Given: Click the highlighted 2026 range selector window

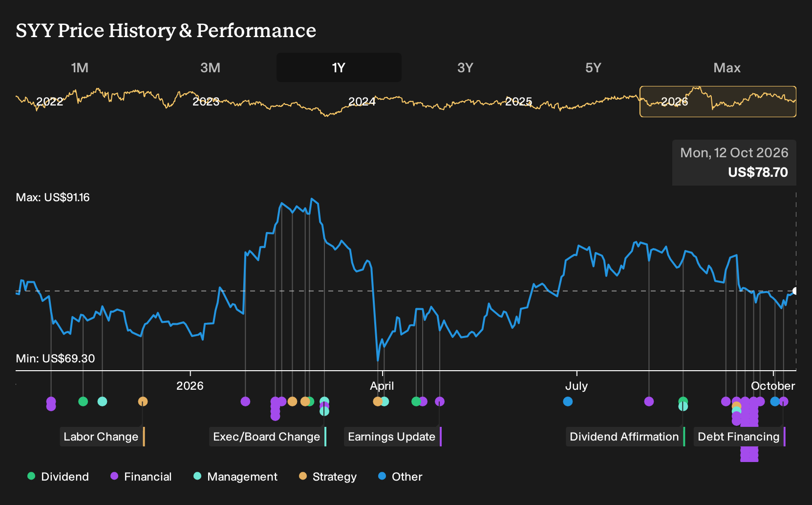Looking at the screenshot, I should (x=718, y=102).
